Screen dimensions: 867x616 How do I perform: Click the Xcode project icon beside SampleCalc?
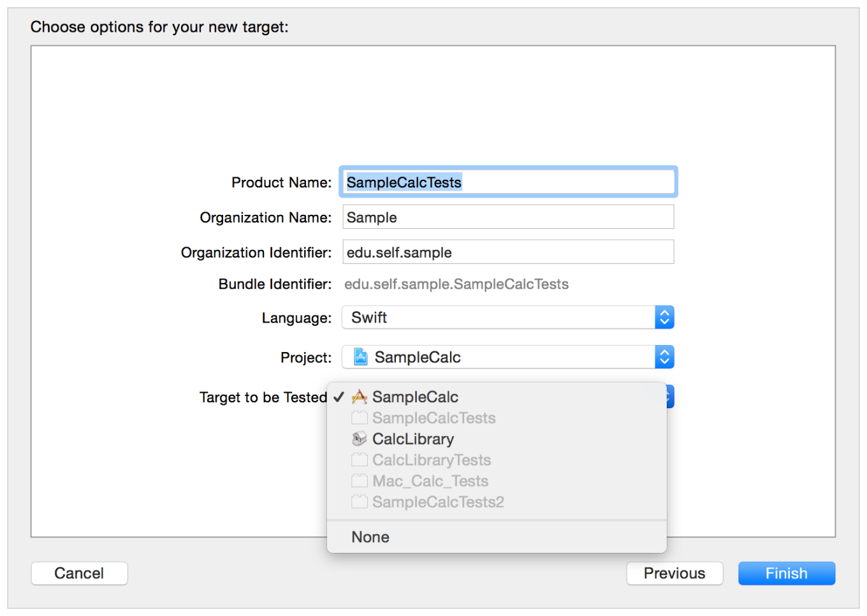tap(361, 357)
